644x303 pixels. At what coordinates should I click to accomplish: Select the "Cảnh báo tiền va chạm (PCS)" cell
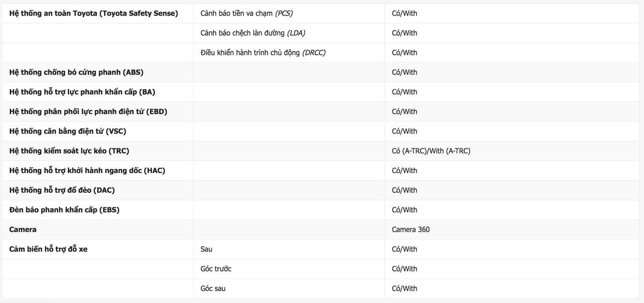(247, 14)
